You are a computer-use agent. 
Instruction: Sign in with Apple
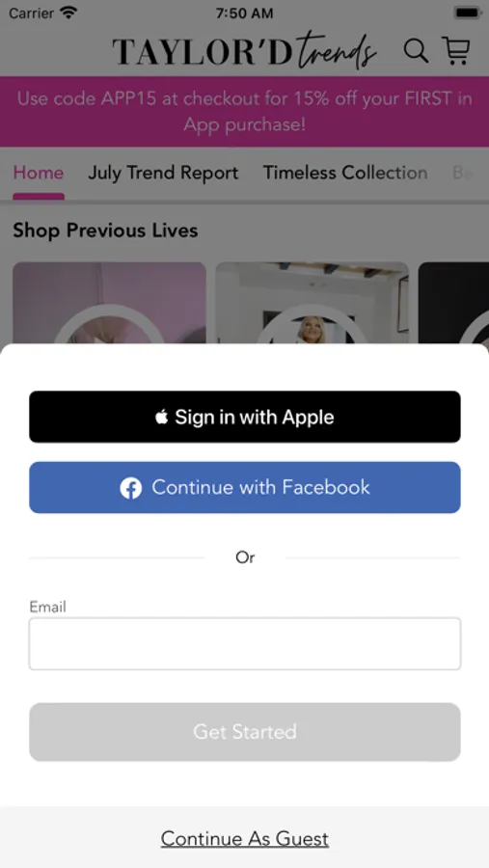point(245,417)
